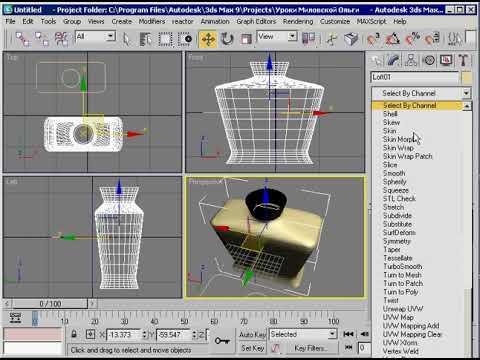Select the Move tool in toolbar
This screenshot has width=480, height=360.
tap(208, 39)
